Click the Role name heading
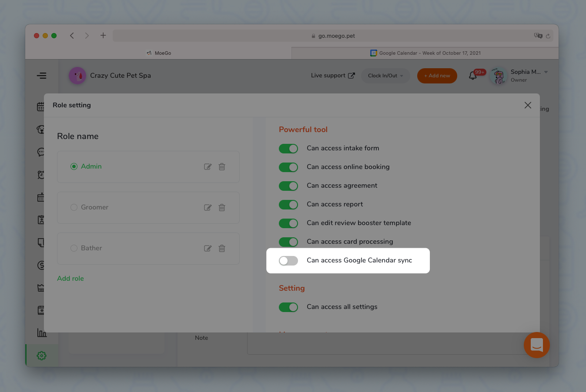The height and width of the screenshot is (392, 586). point(78,136)
